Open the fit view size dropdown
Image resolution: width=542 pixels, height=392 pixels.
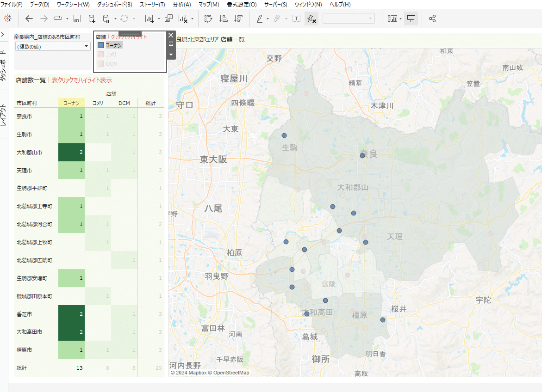coord(349,18)
